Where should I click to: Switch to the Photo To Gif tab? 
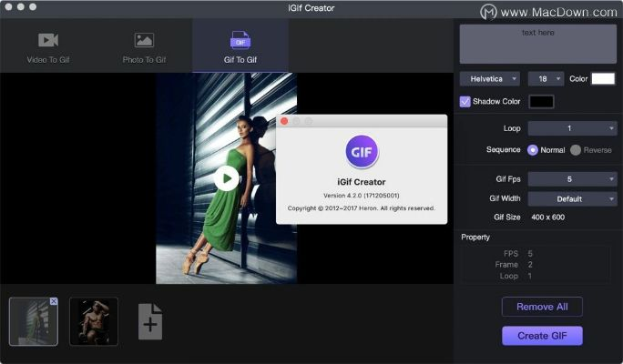pyautogui.click(x=144, y=46)
